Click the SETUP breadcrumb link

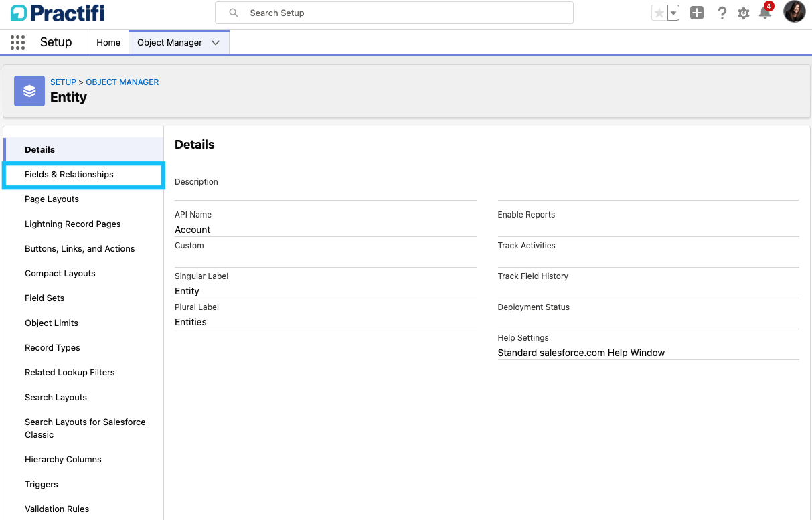(63, 82)
